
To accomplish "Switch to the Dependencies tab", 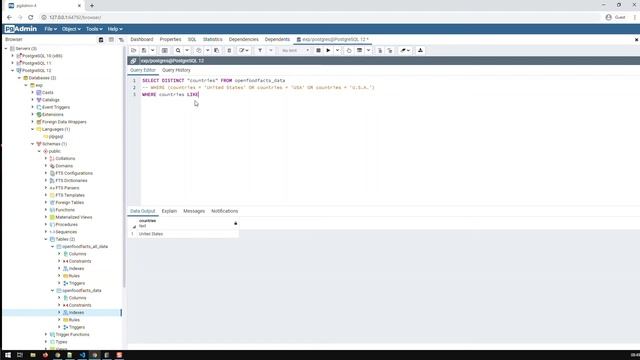I will point(244,40).
